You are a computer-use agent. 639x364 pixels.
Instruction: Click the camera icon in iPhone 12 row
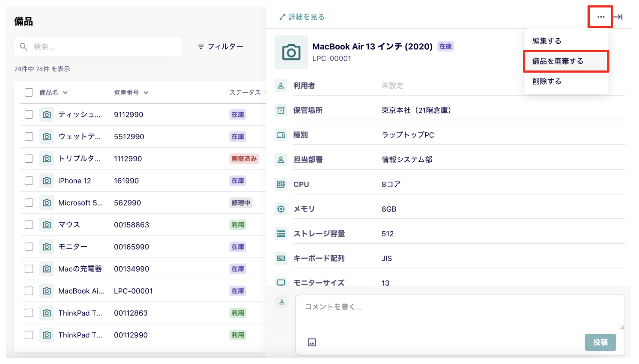[x=47, y=181]
